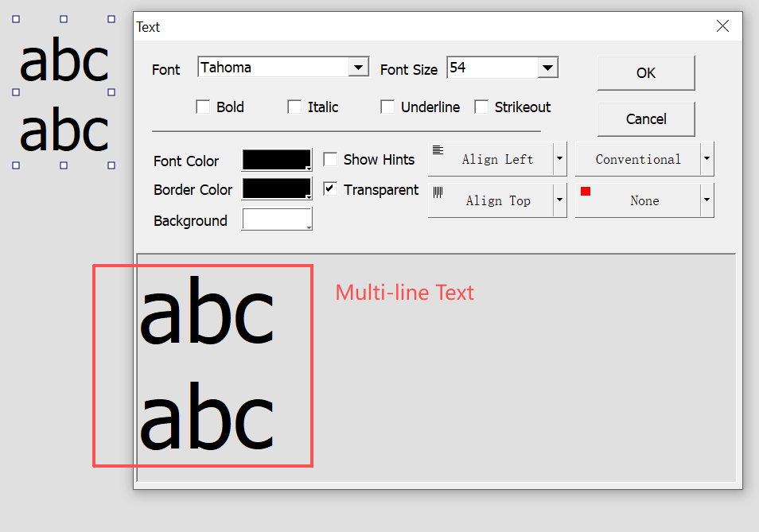Enable the Bold checkbox

(204, 107)
